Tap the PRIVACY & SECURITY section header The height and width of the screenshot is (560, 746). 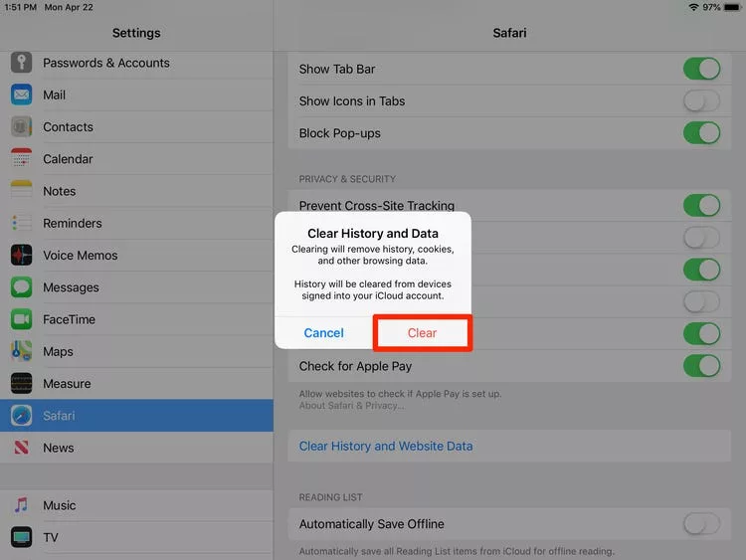(347, 179)
